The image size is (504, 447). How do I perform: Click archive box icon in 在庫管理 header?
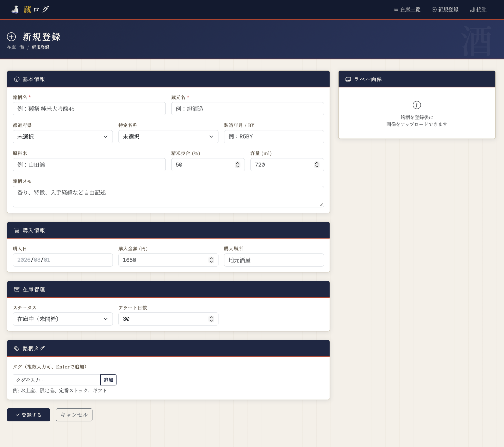[x=17, y=289]
